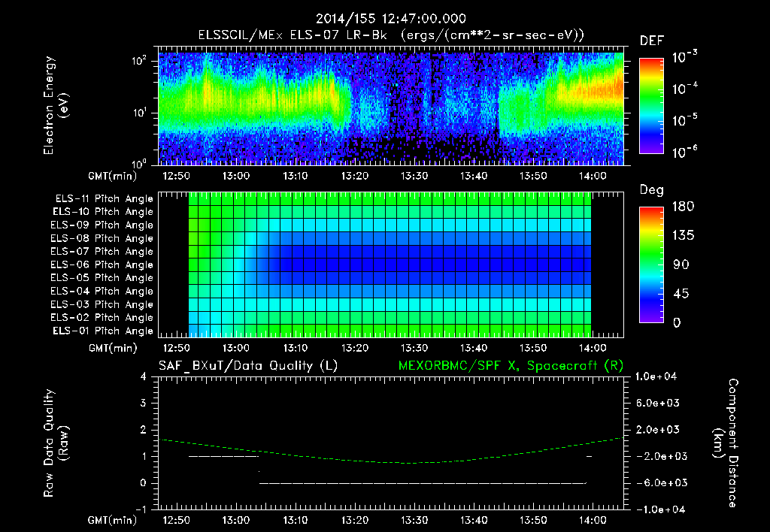Screen dimensions: 770x532
Task: Select the Electron Energy (eV) axis label
Action: [x=56, y=105]
